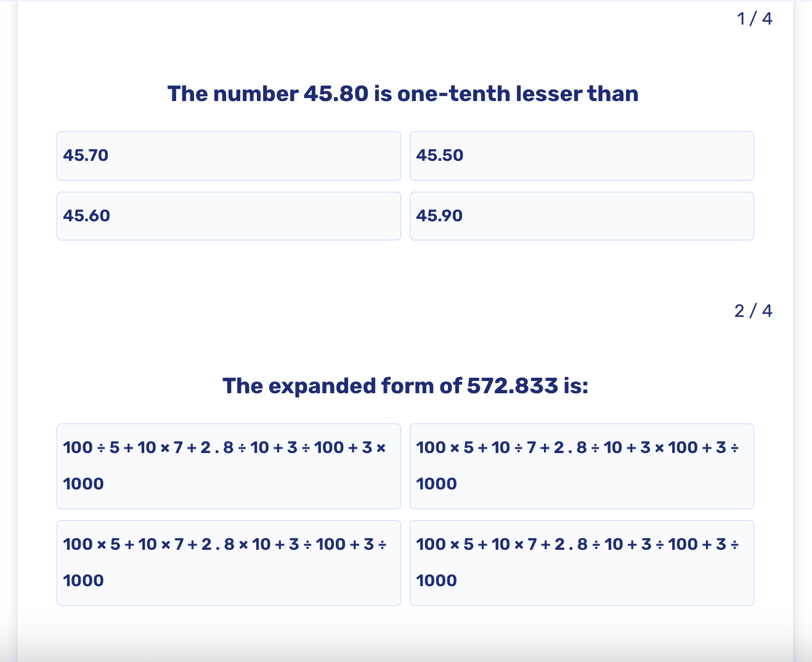Choose the 45.50 answer option
Screen dimensions: 812x662
pos(581,155)
